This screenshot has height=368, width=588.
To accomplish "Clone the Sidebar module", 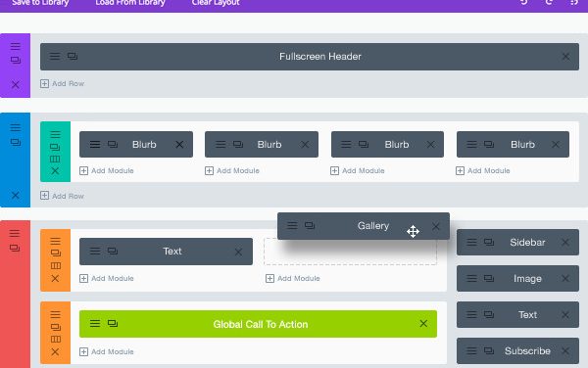I will (x=489, y=242).
